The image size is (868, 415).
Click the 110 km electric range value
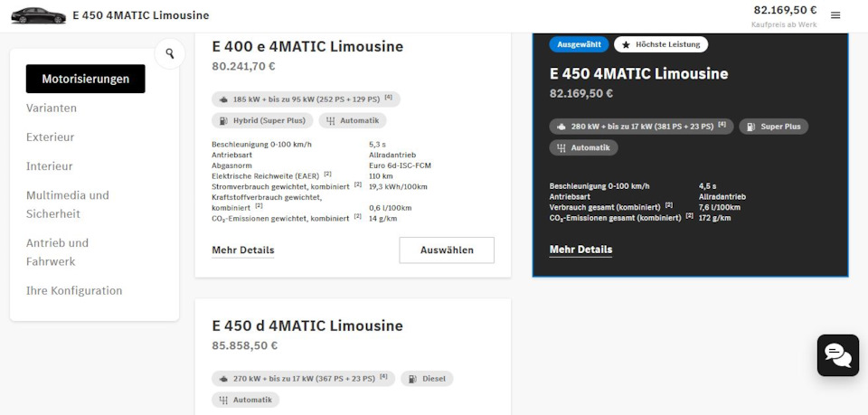pyautogui.click(x=380, y=176)
